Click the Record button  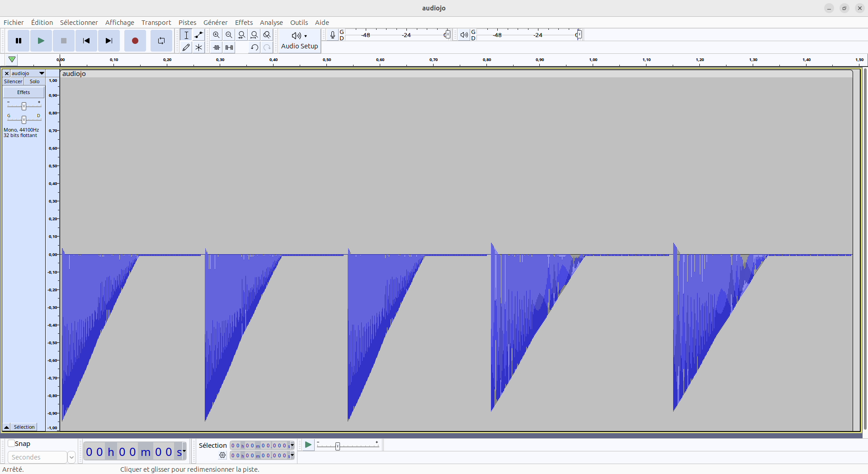tap(135, 41)
